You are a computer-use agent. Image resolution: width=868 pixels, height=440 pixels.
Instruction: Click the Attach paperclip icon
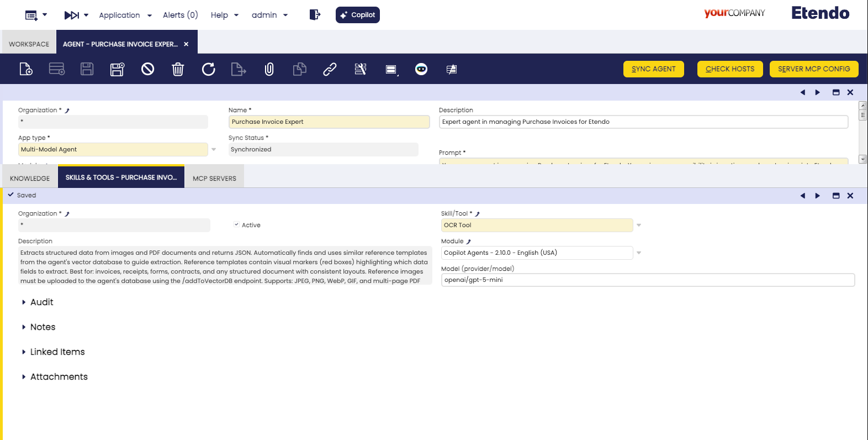click(x=269, y=69)
